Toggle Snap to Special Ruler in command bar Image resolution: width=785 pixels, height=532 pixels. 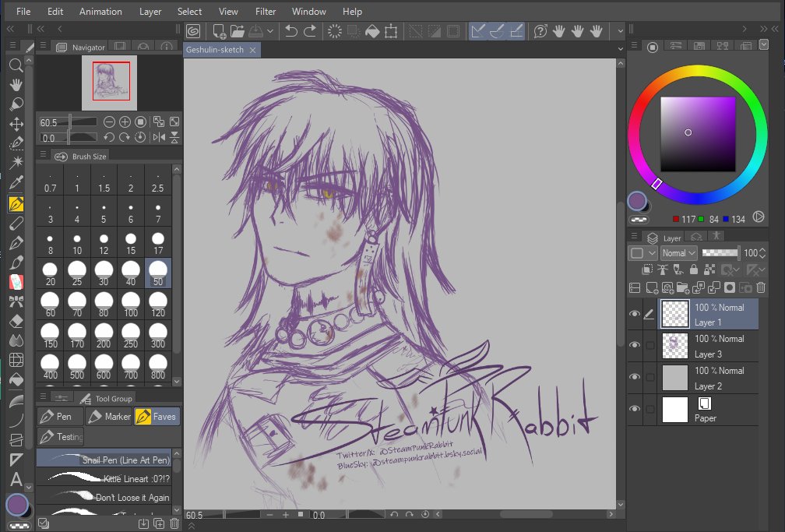tap(497, 31)
